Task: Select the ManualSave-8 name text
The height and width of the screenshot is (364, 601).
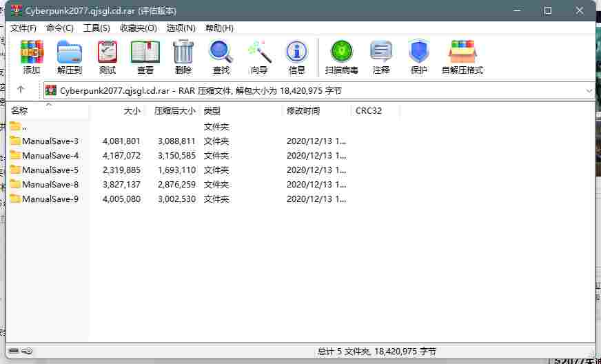Action: 50,185
